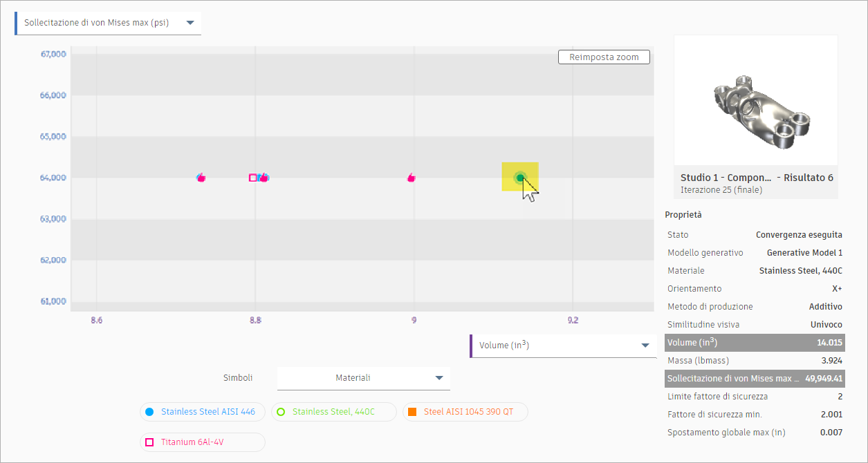Select the Sollecitazione di von Mises property row
The image size is (868, 463).
(x=755, y=379)
